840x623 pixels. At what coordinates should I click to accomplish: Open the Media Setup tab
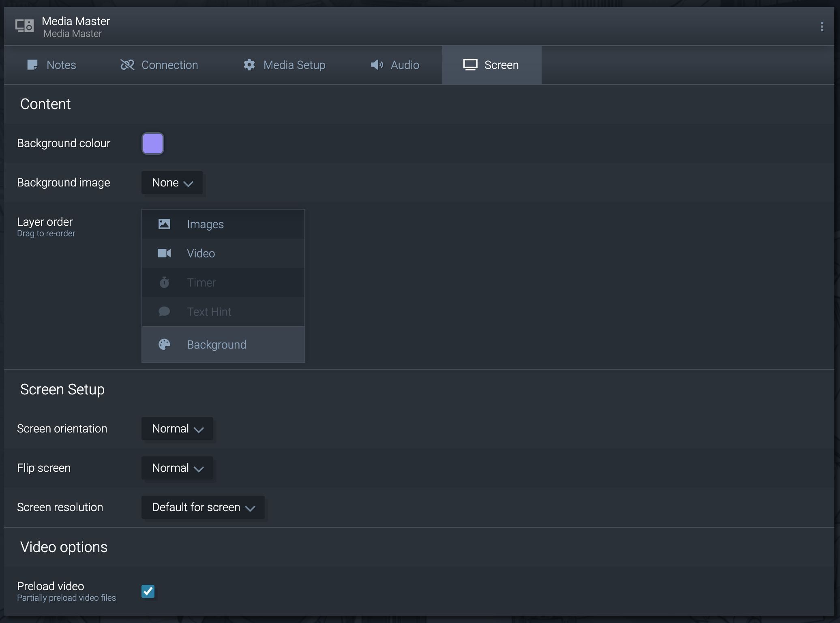tap(285, 65)
